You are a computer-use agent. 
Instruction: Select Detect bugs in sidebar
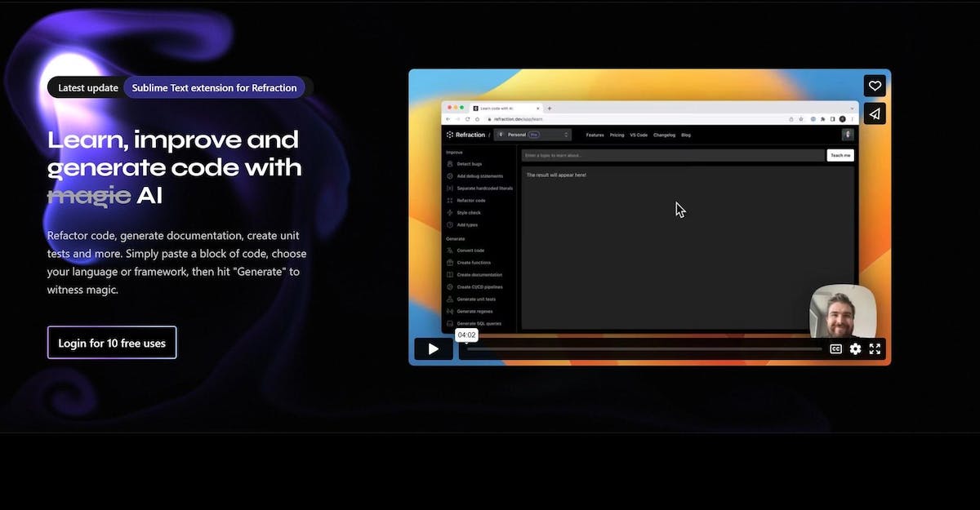click(469, 164)
